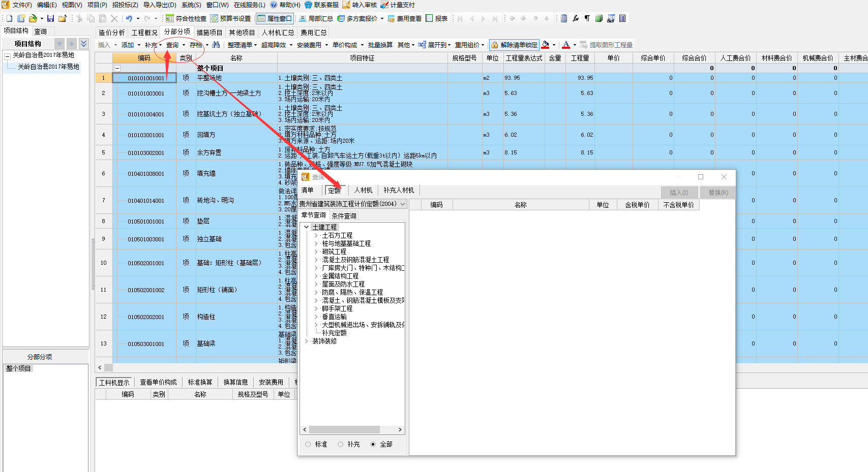
Task: Click the 解除清单锁定 lock button
Action: click(514, 45)
